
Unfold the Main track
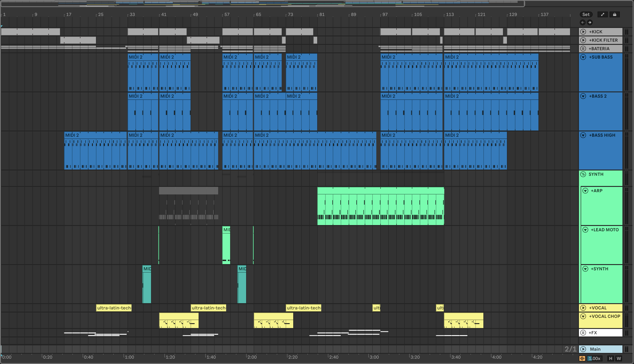coord(583,349)
